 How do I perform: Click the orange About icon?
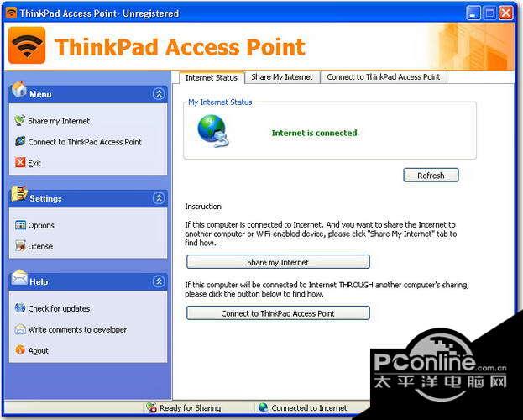20,350
